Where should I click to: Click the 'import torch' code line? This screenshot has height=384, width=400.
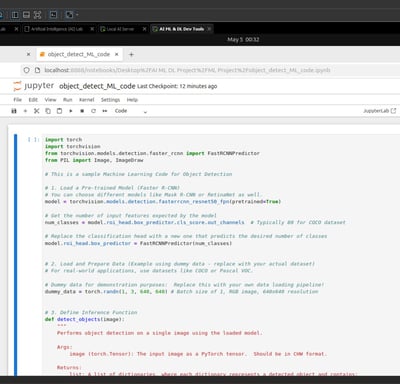(x=63, y=139)
